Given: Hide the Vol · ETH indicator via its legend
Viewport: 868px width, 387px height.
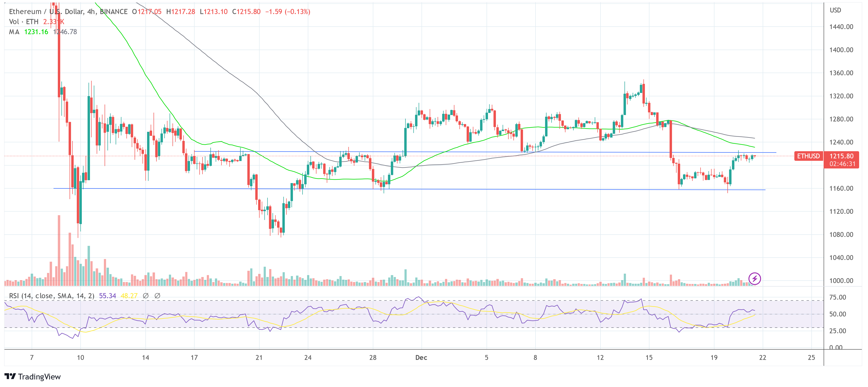Looking at the screenshot, I should [24, 22].
